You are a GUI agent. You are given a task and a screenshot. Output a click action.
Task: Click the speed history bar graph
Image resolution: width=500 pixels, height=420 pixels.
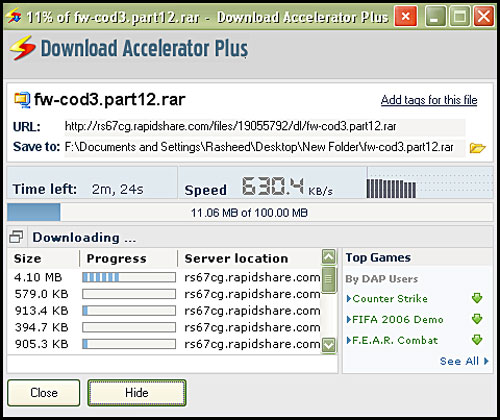coord(391,189)
